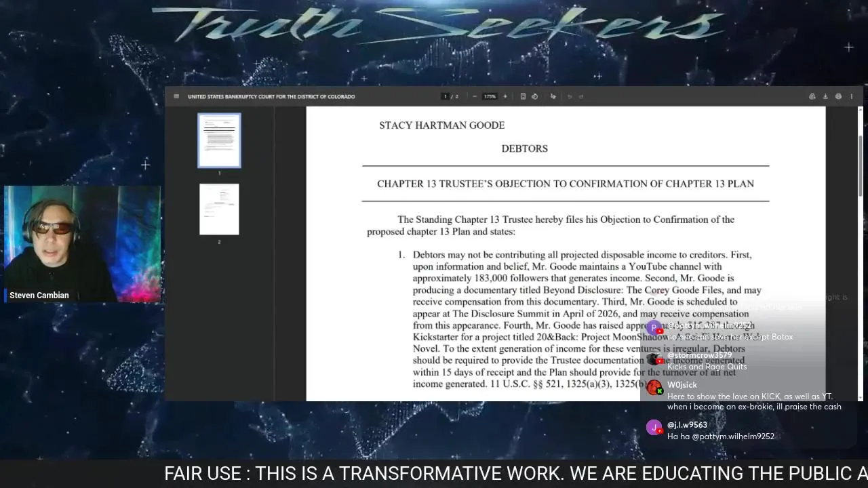Rotate the document with the rotate icon
868x488 pixels.
coord(534,96)
